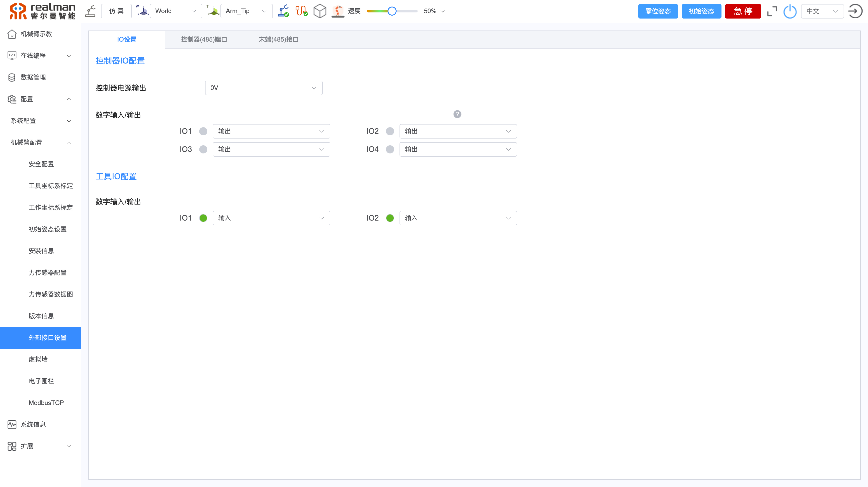868x487 pixels.
Task: Click the robot arm icon beside 仿真
Action: 90,11
